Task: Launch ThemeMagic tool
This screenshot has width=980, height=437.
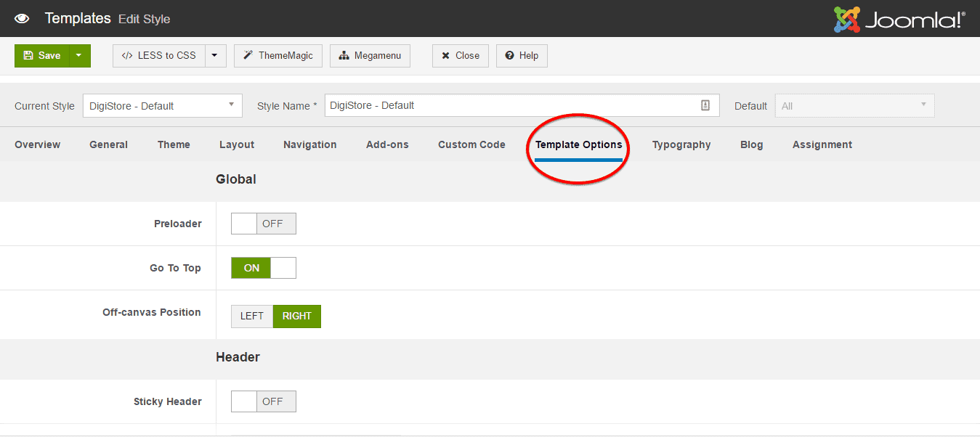Action: [x=278, y=56]
